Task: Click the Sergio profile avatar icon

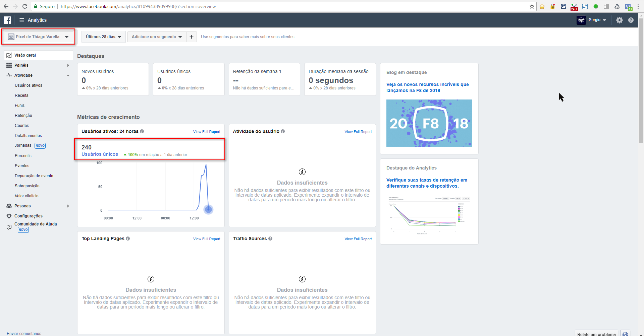Action: coord(581,20)
